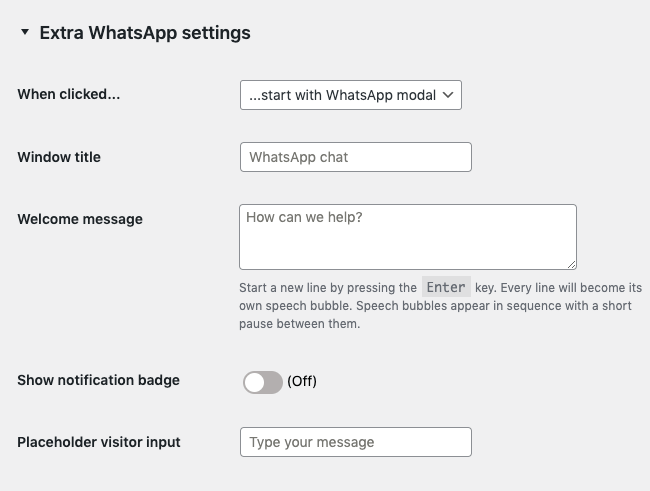Click the Welcome message label

click(80, 219)
